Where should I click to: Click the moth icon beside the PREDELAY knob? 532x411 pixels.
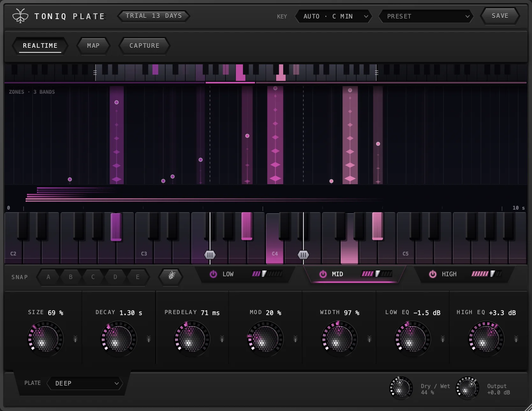tap(222, 339)
